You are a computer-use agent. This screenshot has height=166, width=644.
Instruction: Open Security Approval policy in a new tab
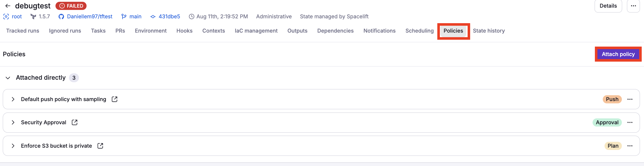click(x=74, y=122)
